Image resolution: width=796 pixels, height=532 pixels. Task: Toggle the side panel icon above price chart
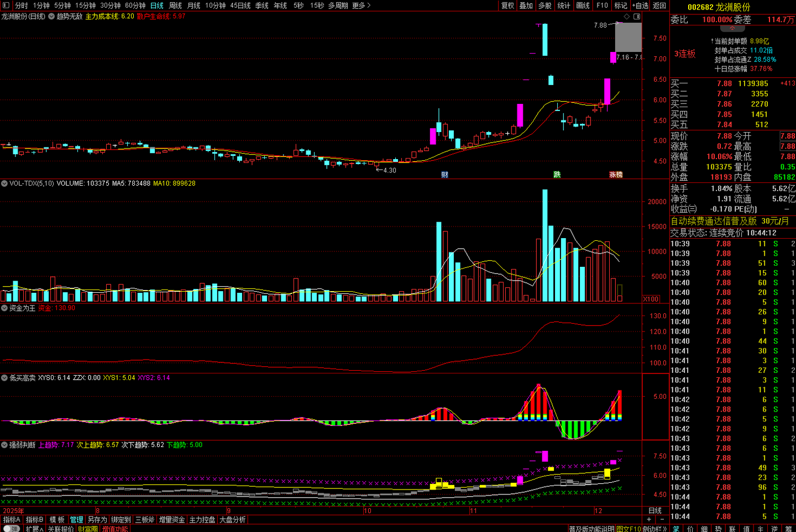click(x=637, y=17)
